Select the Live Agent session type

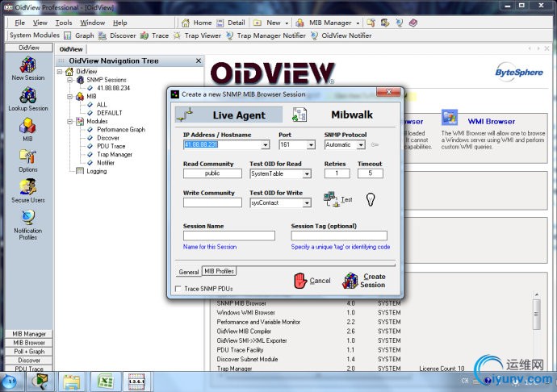(228, 115)
